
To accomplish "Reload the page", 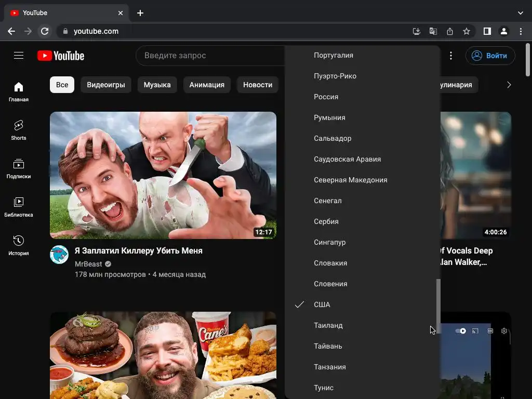I will pyautogui.click(x=45, y=31).
